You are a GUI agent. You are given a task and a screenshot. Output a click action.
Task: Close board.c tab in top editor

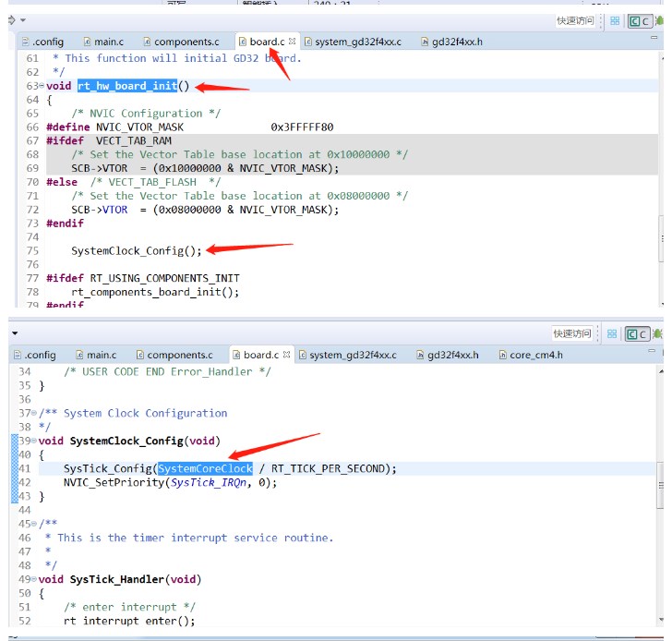[293, 42]
